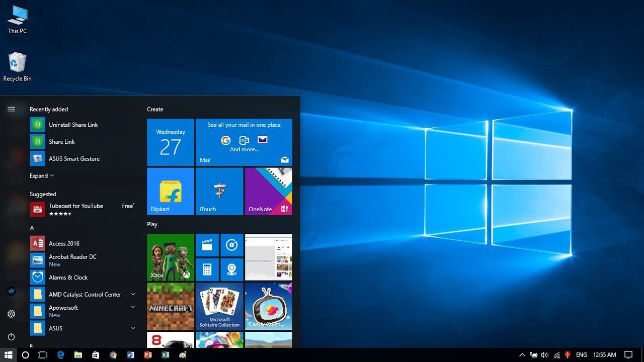The width and height of the screenshot is (644, 362).
Task: Open Microsoft Edge from the taskbar
Action: point(61,355)
